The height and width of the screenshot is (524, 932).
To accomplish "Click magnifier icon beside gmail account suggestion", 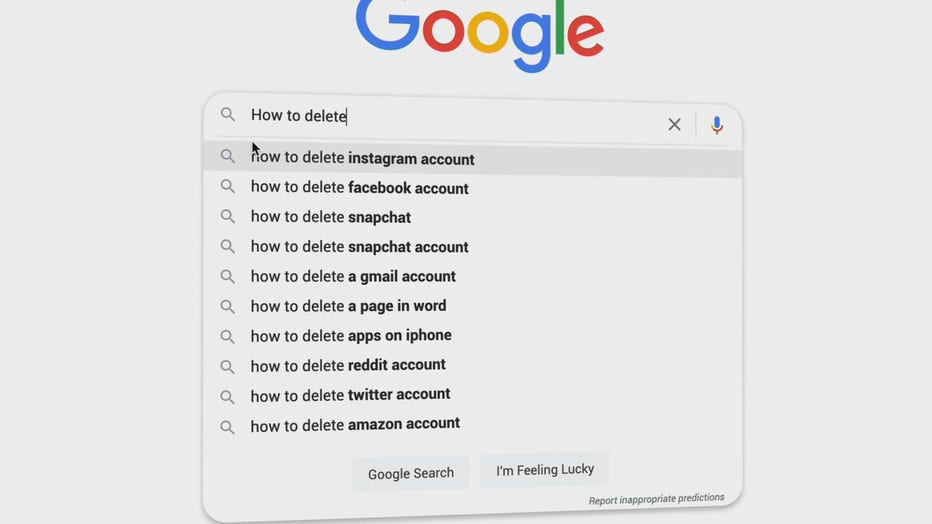I will tap(228, 276).
